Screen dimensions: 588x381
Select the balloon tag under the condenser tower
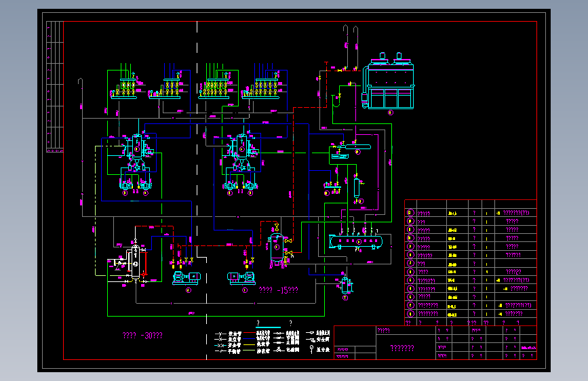coord(391,113)
